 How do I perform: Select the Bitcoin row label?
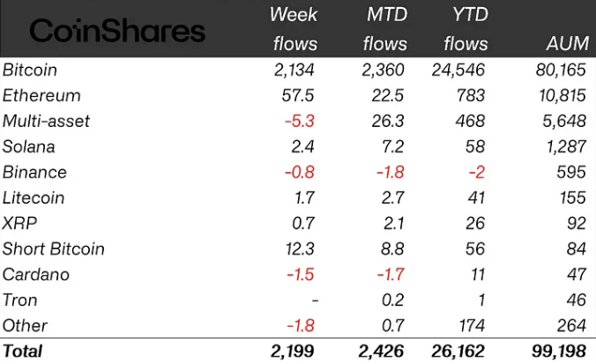pyautogui.click(x=29, y=70)
